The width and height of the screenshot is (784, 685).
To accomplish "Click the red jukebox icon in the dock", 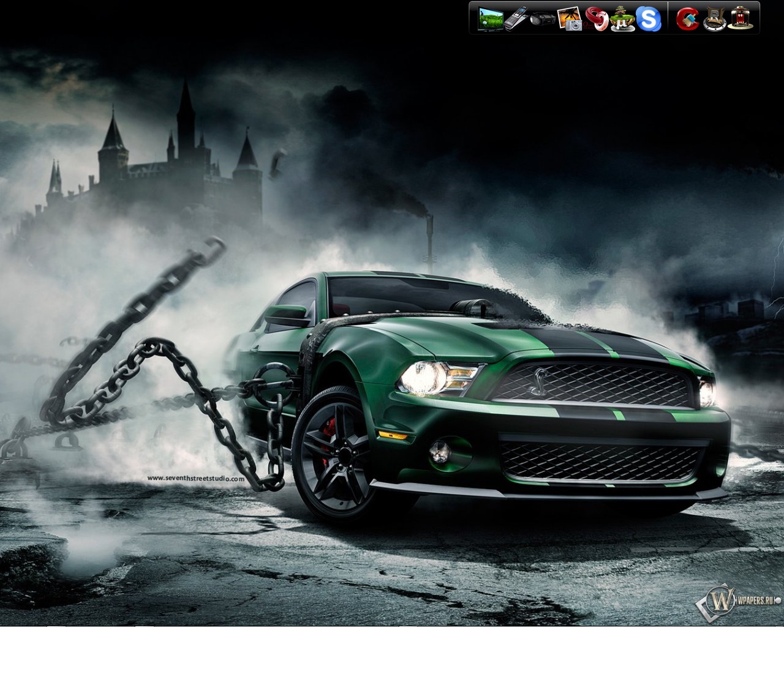I will 740,18.
